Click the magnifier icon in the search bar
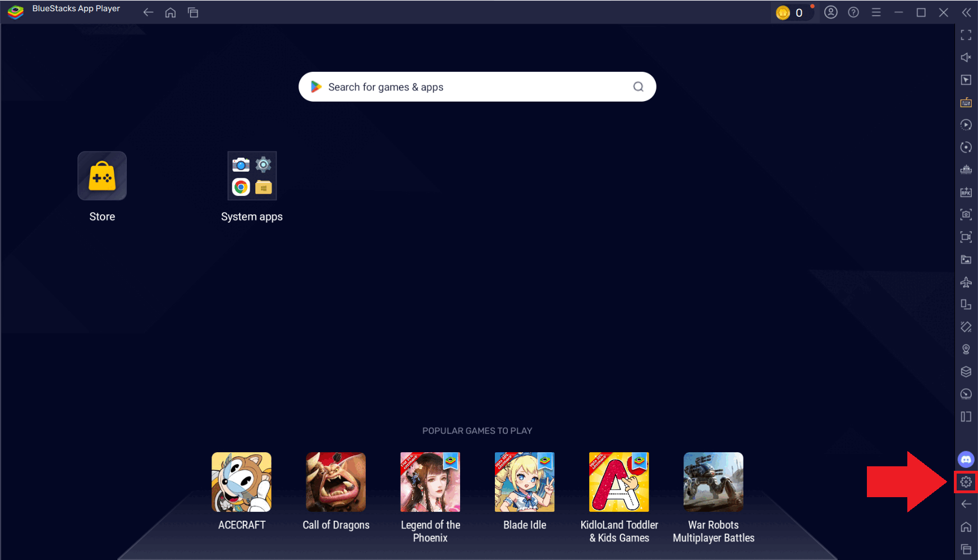Image resolution: width=978 pixels, height=560 pixels. click(638, 86)
